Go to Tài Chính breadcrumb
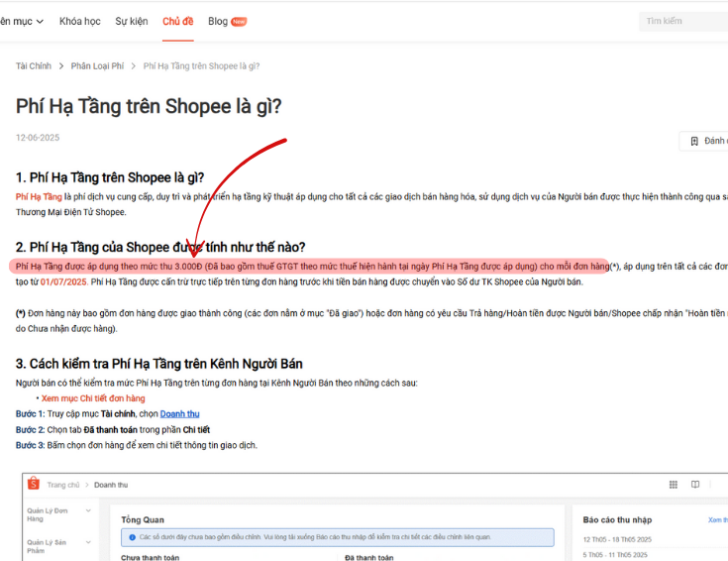Image resolution: width=728 pixels, height=561 pixels. point(34,66)
